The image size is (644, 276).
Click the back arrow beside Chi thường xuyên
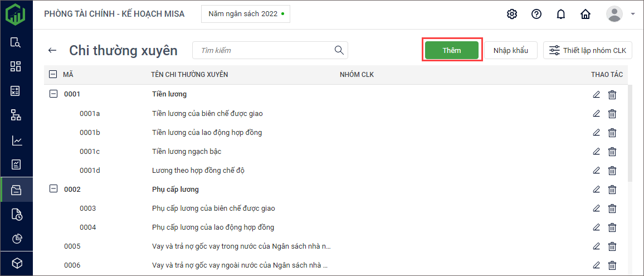pos(52,50)
